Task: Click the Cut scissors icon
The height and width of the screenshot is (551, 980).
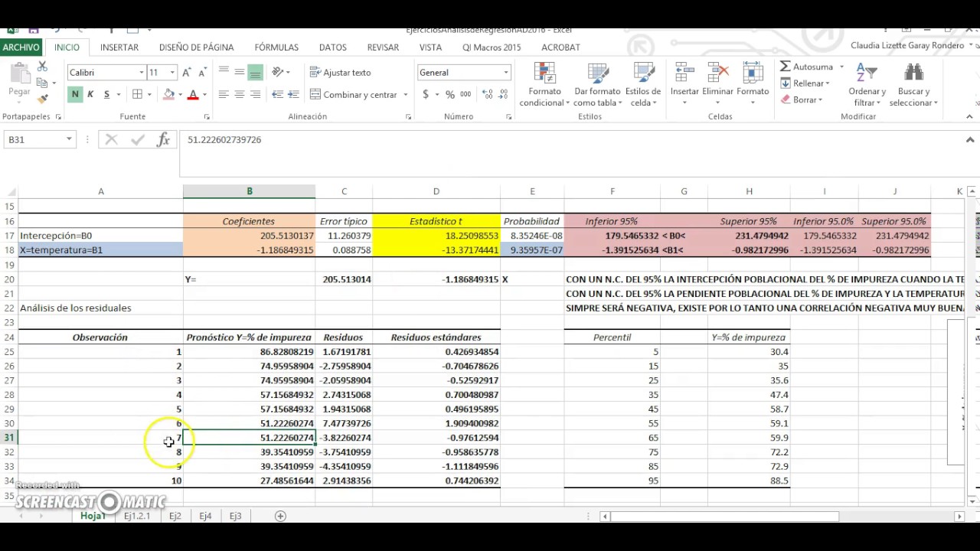Action: point(42,67)
